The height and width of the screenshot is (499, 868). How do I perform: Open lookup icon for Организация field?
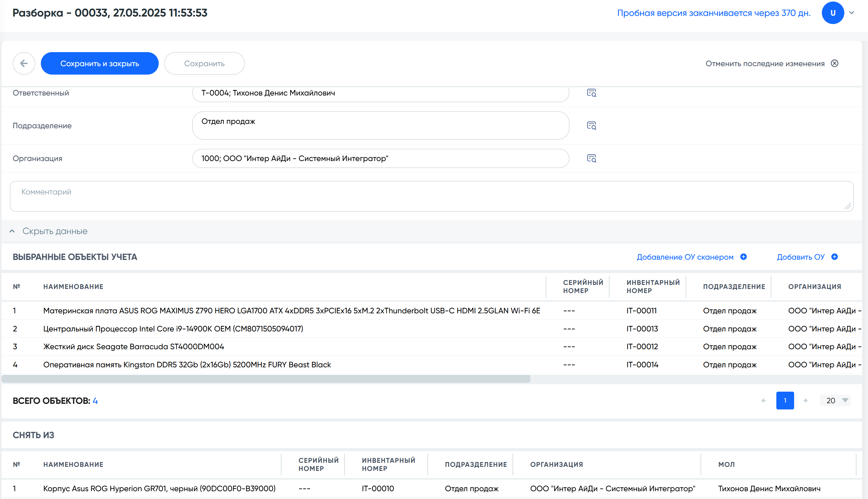[x=591, y=158]
